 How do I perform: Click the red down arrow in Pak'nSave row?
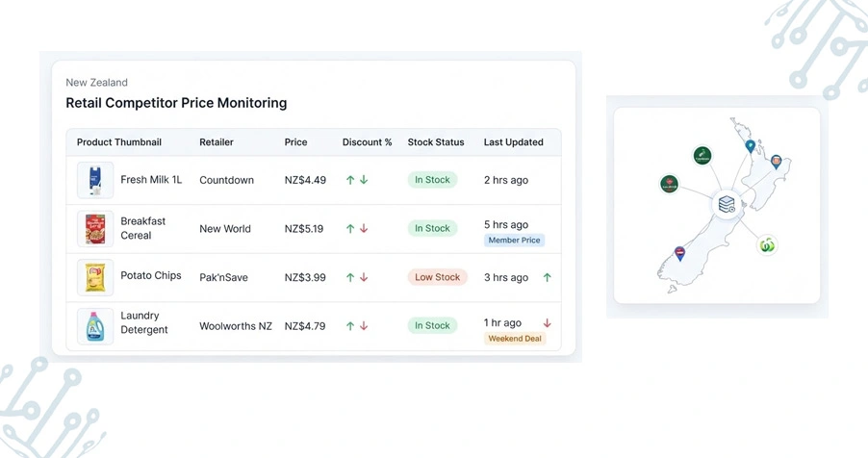tap(364, 277)
